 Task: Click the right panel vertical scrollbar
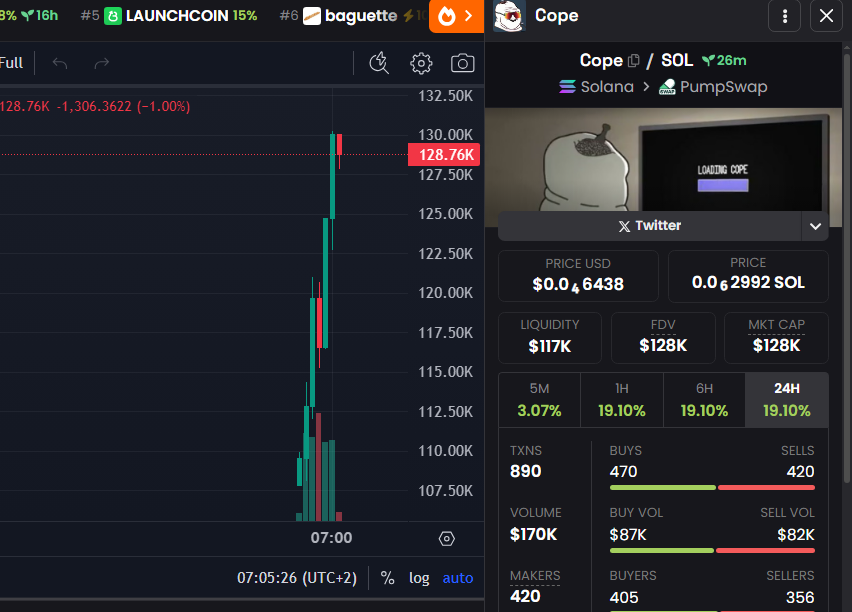pos(847,266)
